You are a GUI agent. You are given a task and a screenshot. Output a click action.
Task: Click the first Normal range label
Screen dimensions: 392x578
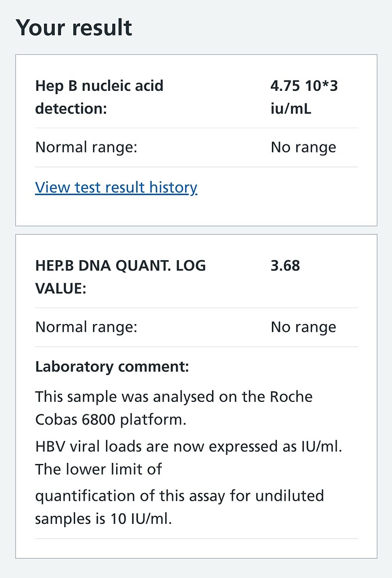click(x=85, y=147)
